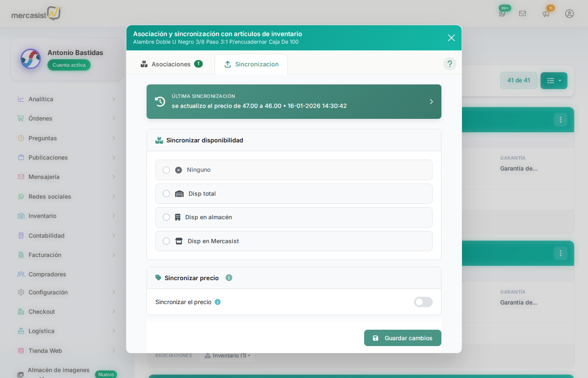Click the WhatsApp notifications icon

point(502,13)
